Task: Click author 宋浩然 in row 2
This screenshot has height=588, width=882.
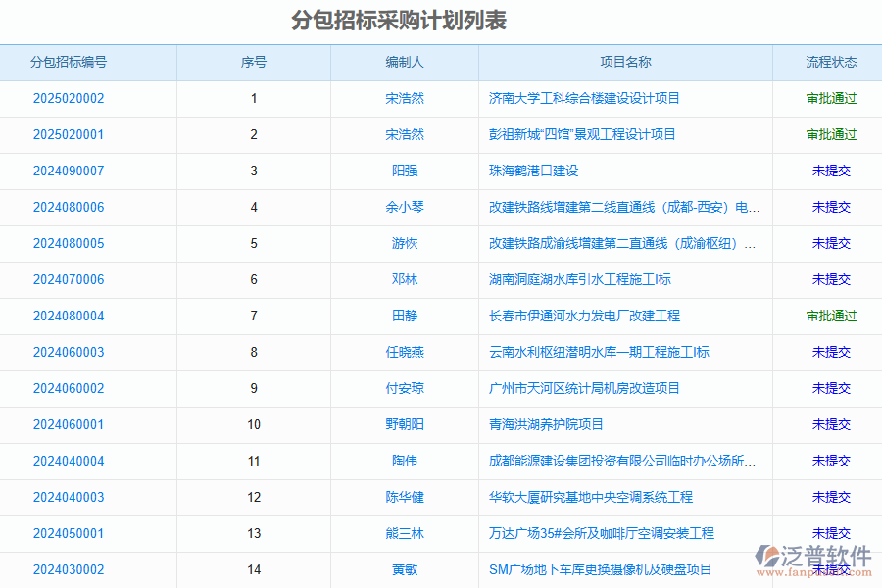Action: (405, 134)
